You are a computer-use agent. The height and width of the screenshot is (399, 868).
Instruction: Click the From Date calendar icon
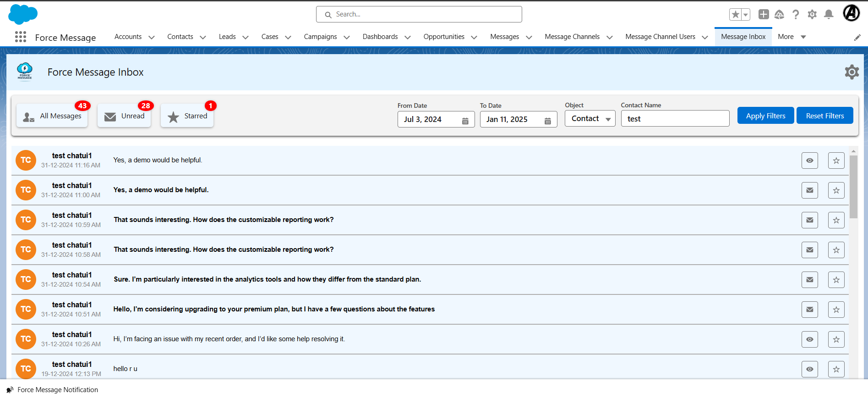tap(465, 121)
